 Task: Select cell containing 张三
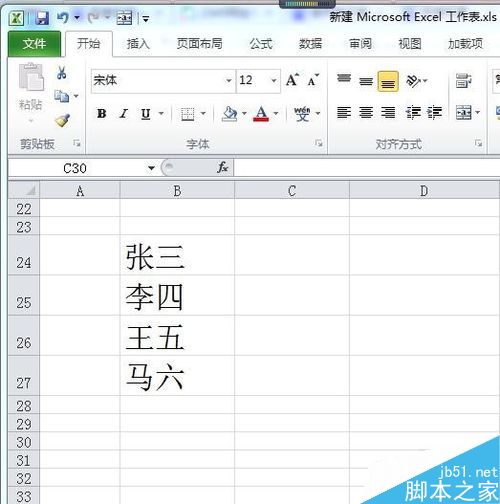(x=177, y=255)
